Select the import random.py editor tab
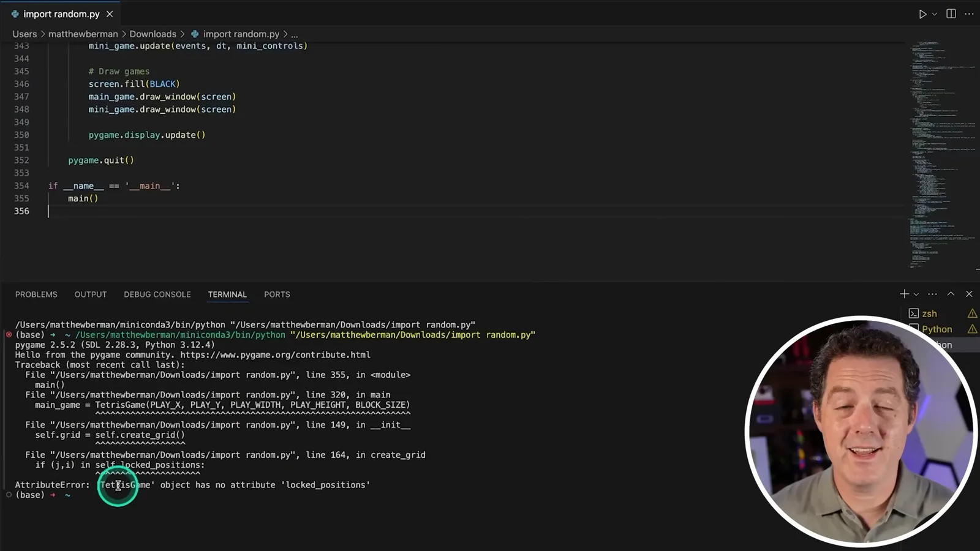The image size is (980, 551). click(x=61, y=13)
